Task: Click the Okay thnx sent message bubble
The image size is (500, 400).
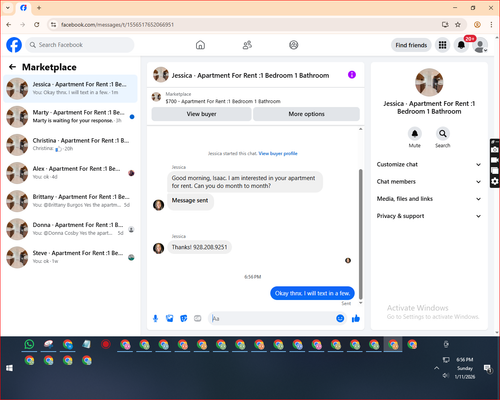Action: (x=312, y=293)
